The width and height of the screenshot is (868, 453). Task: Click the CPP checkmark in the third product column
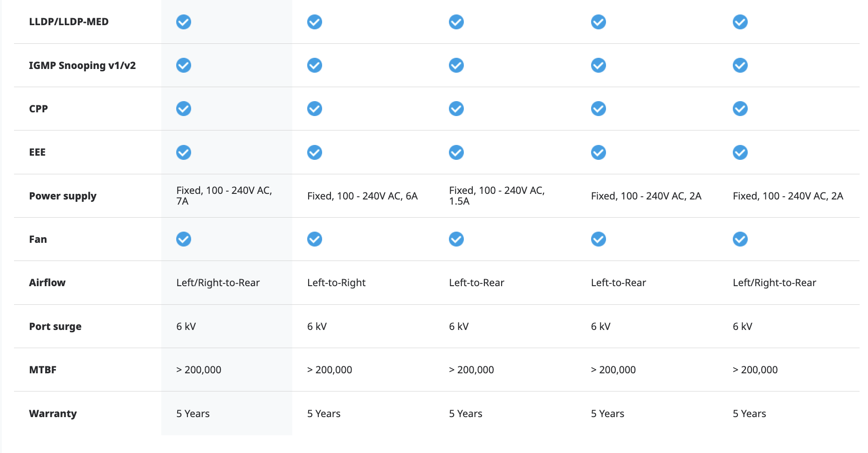coord(456,109)
